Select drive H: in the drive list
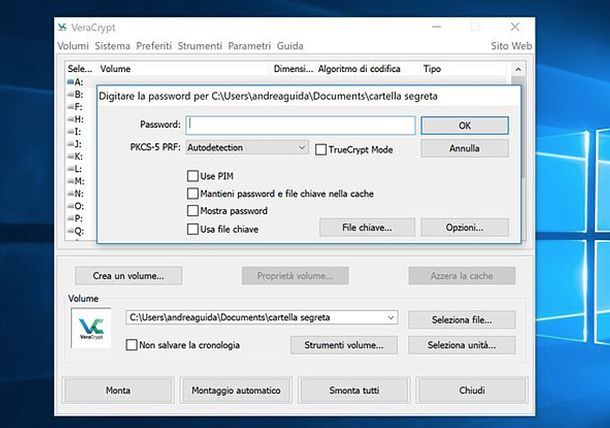 (75, 119)
